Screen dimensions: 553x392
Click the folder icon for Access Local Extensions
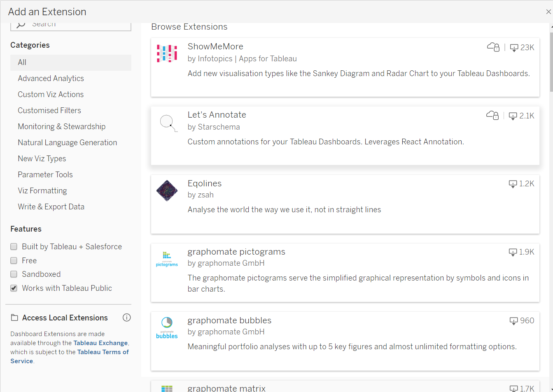tap(15, 318)
